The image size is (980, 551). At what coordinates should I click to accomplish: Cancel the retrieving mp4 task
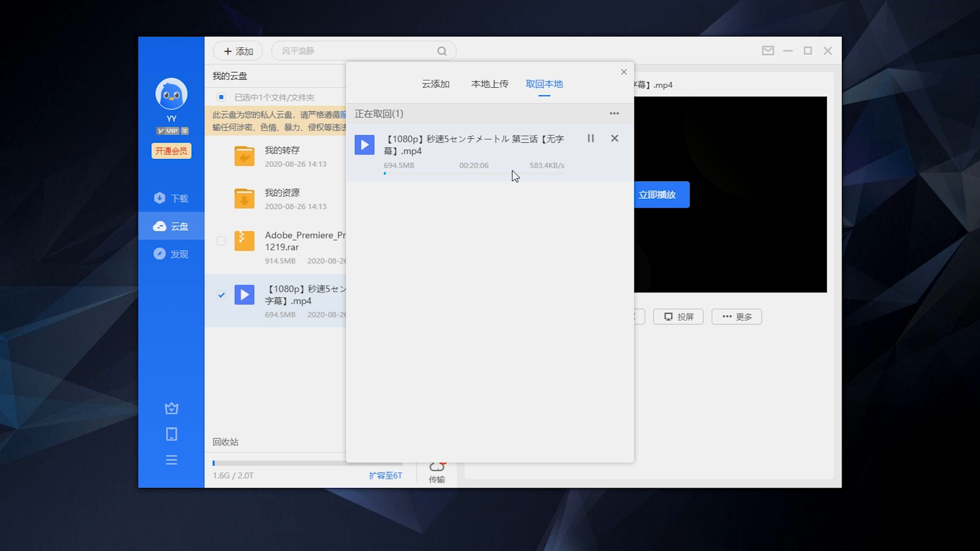click(x=615, y=138)
